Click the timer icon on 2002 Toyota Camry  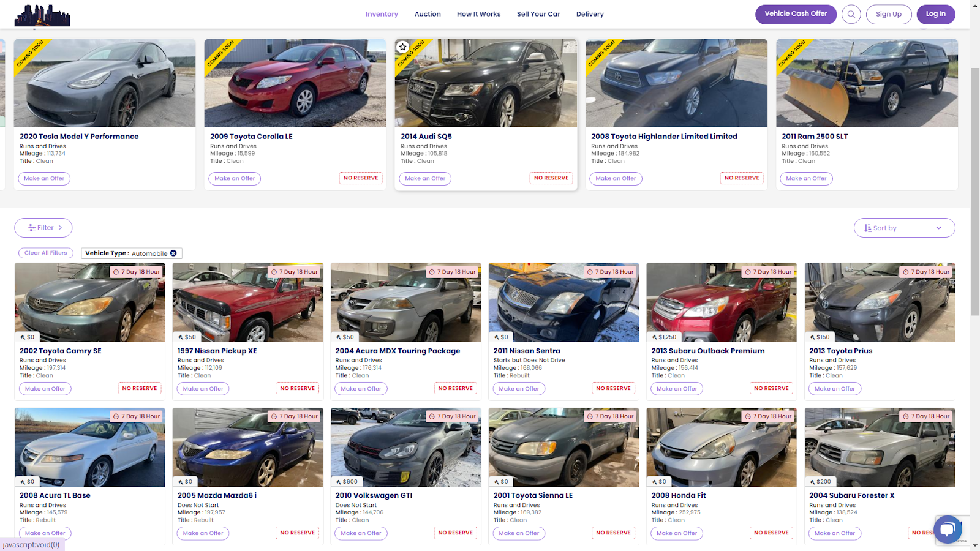point(116,272)
